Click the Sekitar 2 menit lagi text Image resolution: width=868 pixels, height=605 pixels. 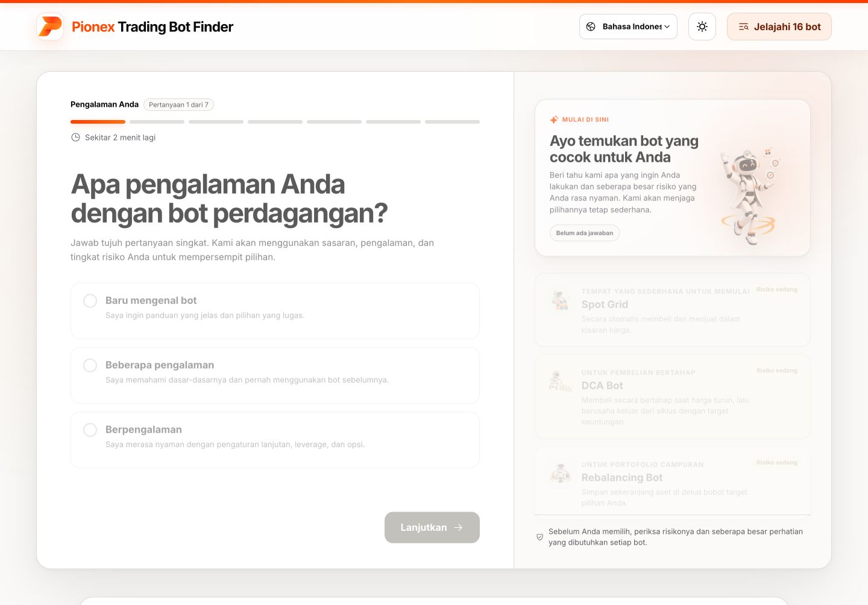[120, 138]
